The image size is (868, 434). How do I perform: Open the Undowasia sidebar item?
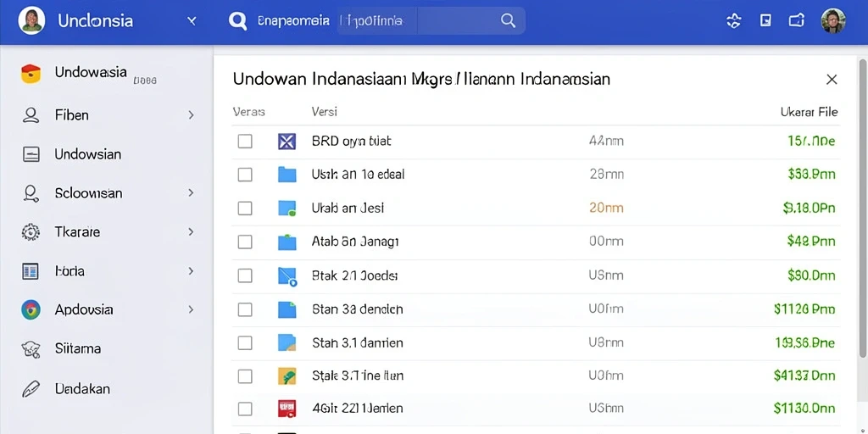106,73
